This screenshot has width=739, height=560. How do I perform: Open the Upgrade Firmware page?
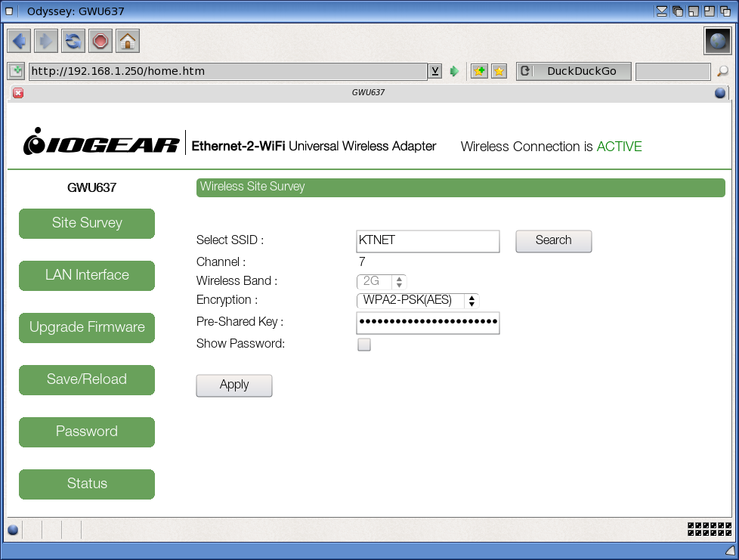coord(87,327)
